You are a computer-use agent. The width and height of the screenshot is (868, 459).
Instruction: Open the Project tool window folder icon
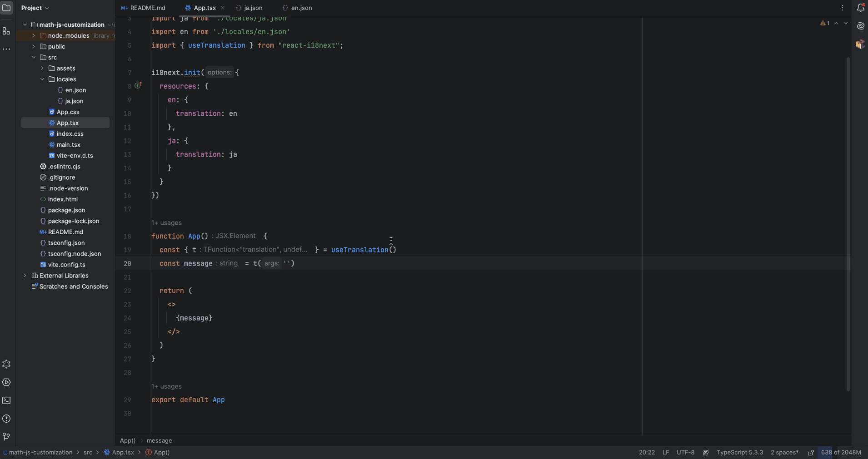click(x=6, y=8)
